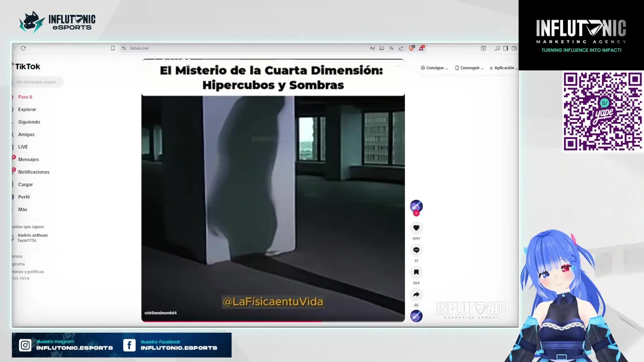Click the music note icon in browser toolbar

coord(497,48)
